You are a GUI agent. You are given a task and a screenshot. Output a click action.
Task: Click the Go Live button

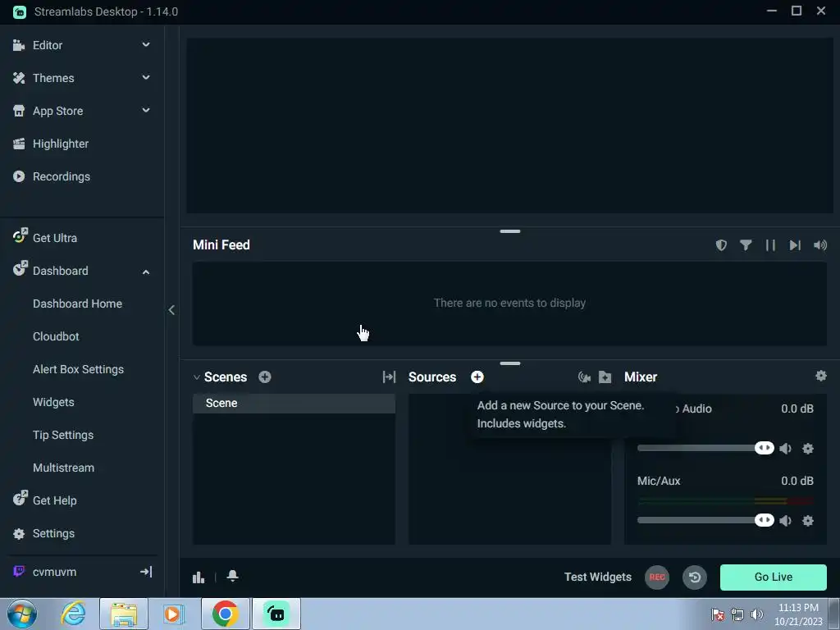(773, 577)
